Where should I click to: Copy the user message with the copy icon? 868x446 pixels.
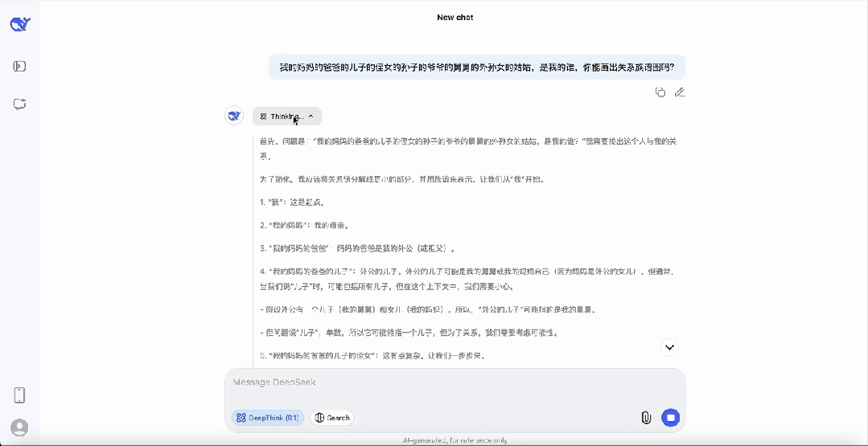(x=660, y=92)
